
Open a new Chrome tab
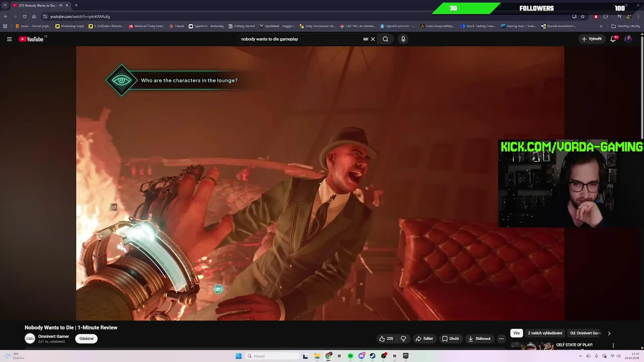click(76, 5)
